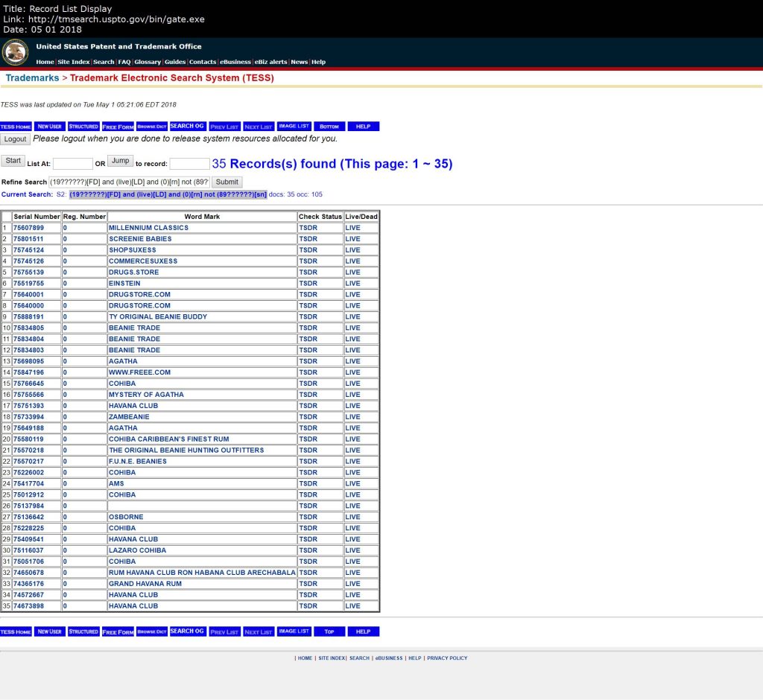
Task: Jump to Top using bottom toolbar
Action: pos(329,631)
